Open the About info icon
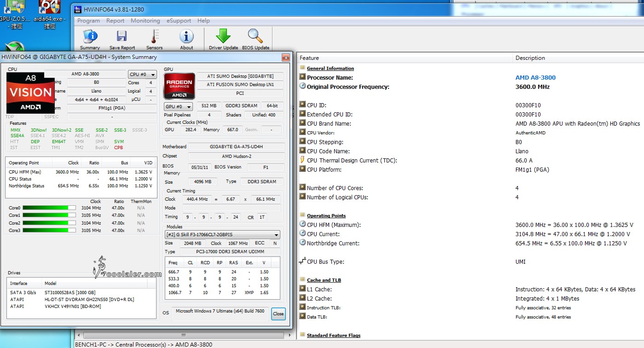 tap(186, 40)
